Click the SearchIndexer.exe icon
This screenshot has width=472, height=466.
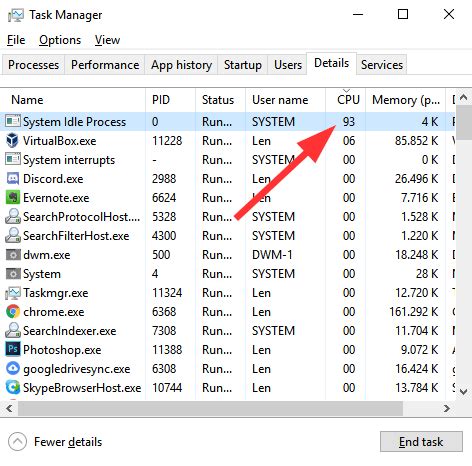coord(13,330)
